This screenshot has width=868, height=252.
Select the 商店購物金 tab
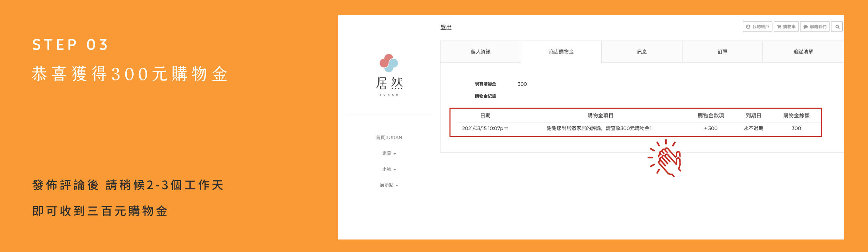tap(561, 52)
